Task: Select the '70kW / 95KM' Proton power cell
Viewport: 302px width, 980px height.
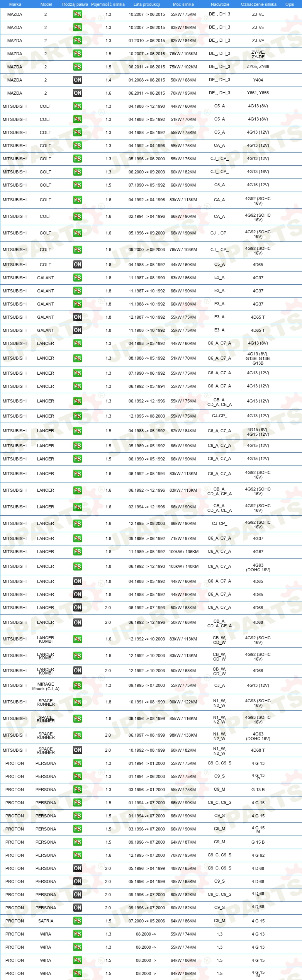Action: [x=183, y=855]
